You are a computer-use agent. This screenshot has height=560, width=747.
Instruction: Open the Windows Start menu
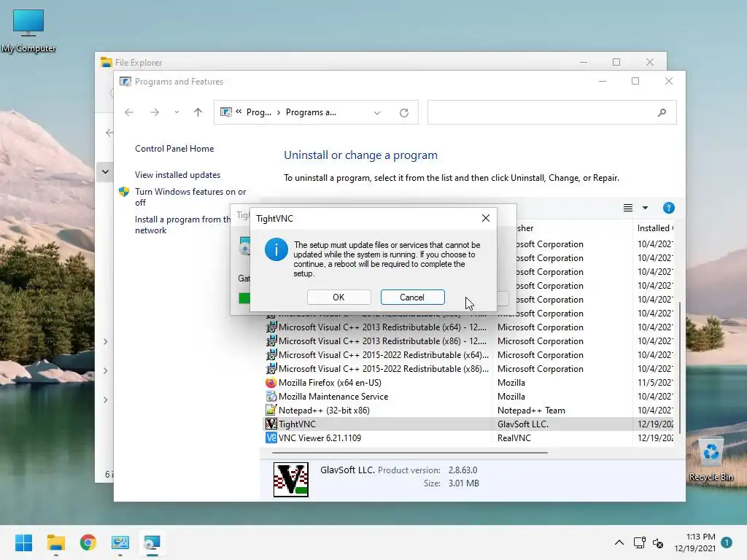click(x=23, y=542)
